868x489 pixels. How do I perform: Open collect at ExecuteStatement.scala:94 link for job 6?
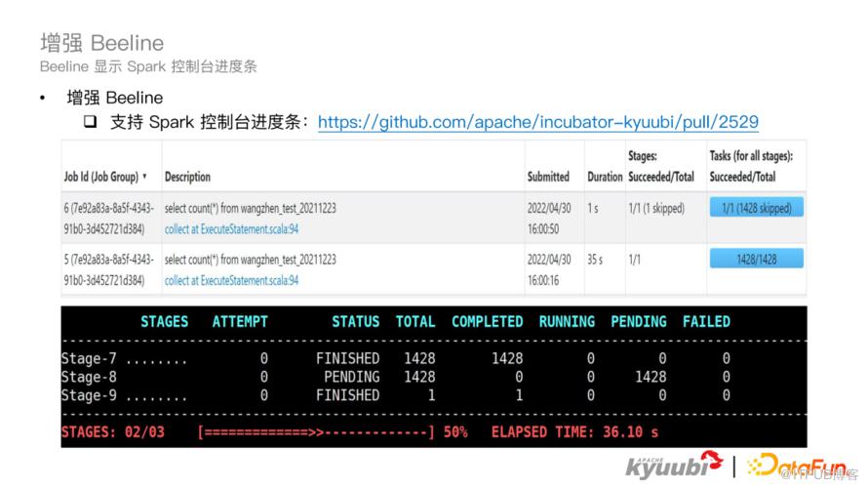tap(231, 229)
